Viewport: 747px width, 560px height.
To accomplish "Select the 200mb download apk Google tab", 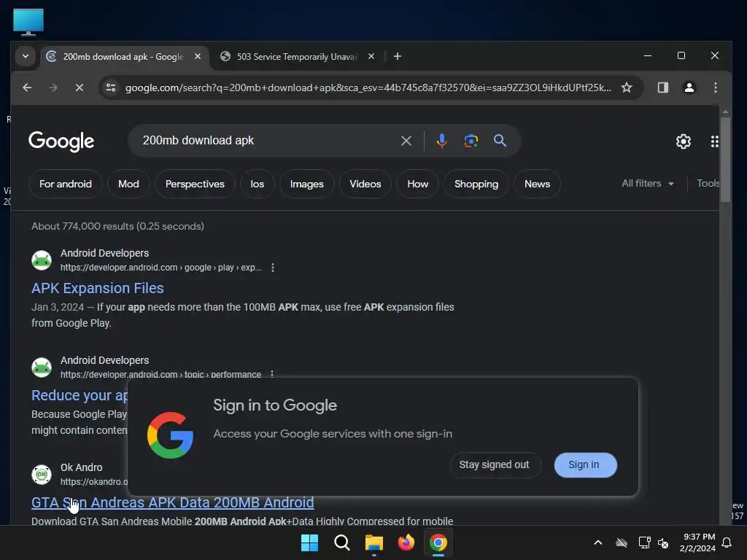I will (x=123, y=57).
